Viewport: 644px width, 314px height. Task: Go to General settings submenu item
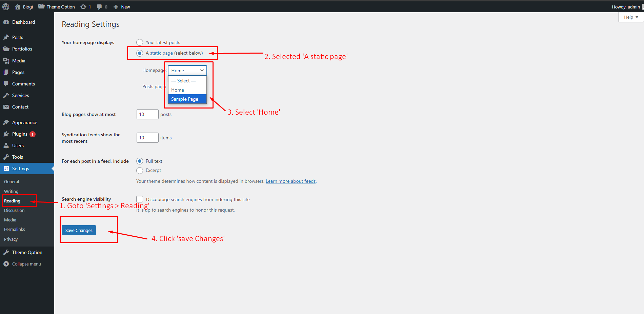pyautogui.click(x=12, y=182)
